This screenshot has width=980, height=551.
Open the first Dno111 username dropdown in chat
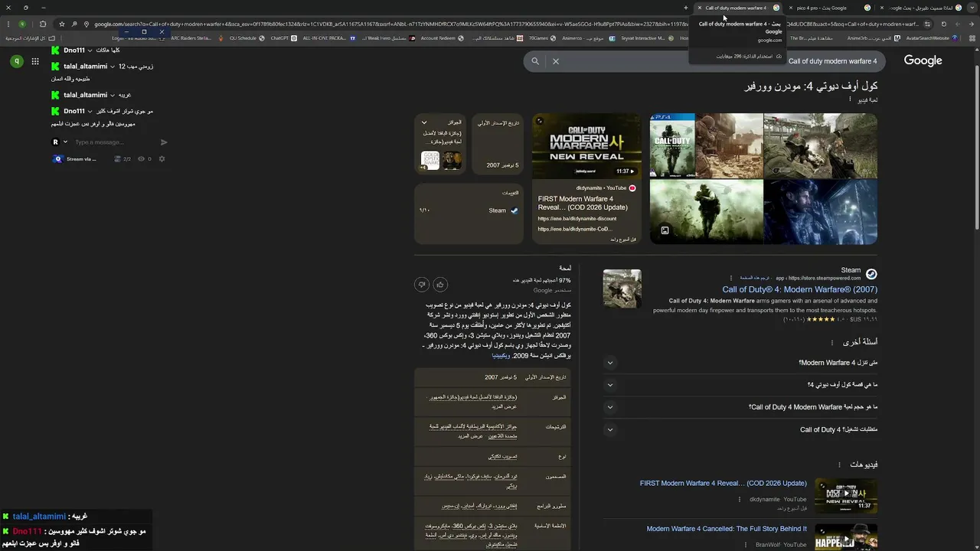[x=90, y=51]
